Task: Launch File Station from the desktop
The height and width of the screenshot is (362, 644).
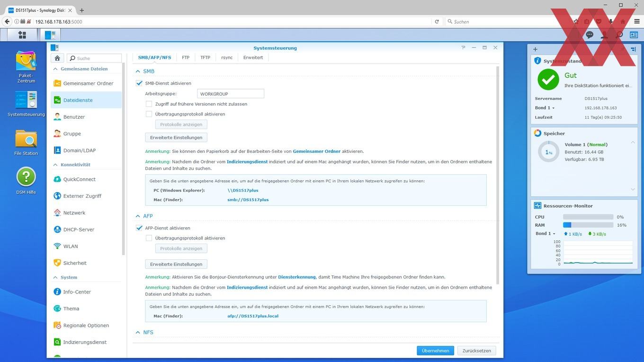Action: click(x=26, y=142)
